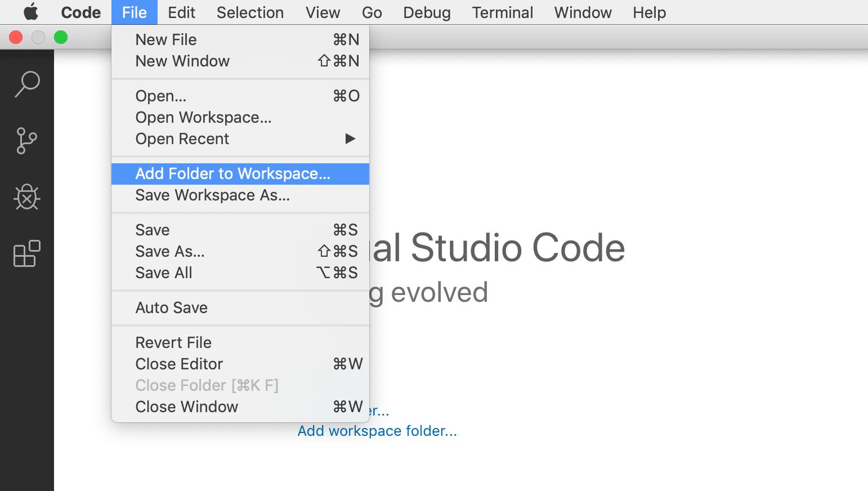Image resolution: width=868 pixels, height=491 pixels.
Task: Close the open File menu
Action: point(135,12)
